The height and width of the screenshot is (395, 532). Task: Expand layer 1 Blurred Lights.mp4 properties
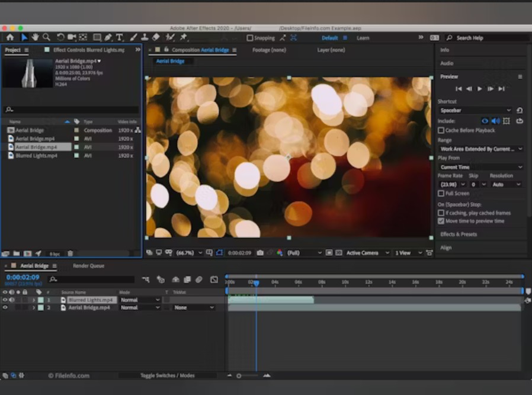[x=34, y=300]
